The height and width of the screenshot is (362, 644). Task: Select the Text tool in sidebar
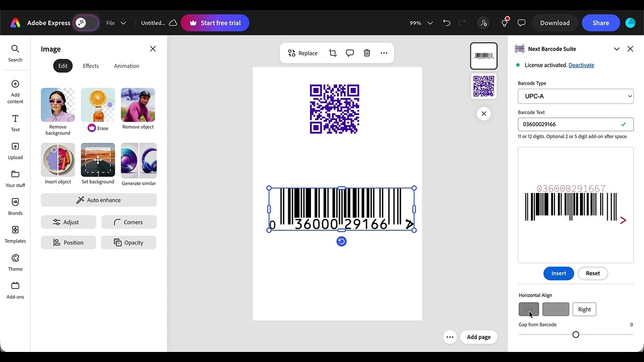[x=15, y=123]
